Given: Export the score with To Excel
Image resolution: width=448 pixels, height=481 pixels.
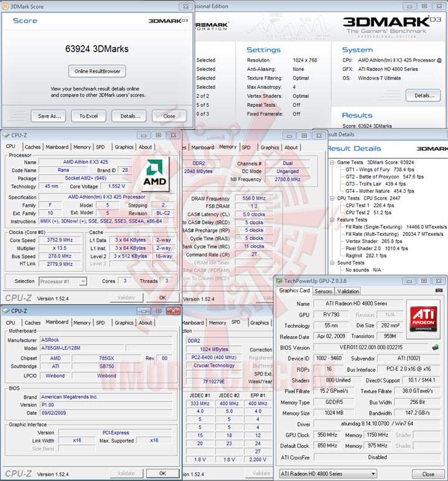Looking at the screenshot, I should click(89, 116).
